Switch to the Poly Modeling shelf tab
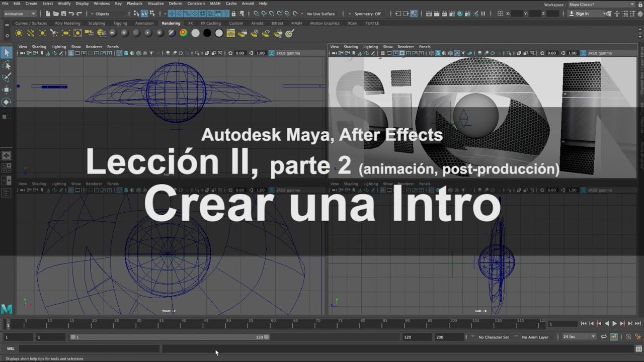This screenshot has height=362, width=644. [67, 23]
